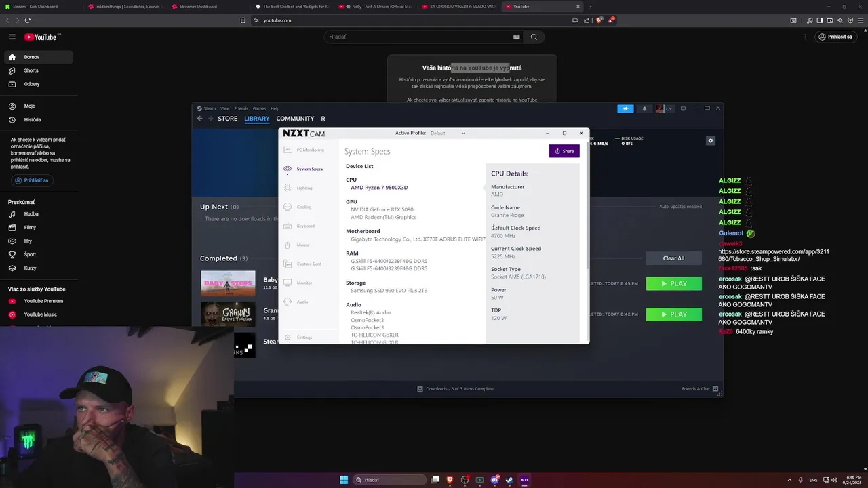The width and height of the screenshot is (868, 488).
Task: Open Steam COMMUNITY tab
Action: [295, 119]
